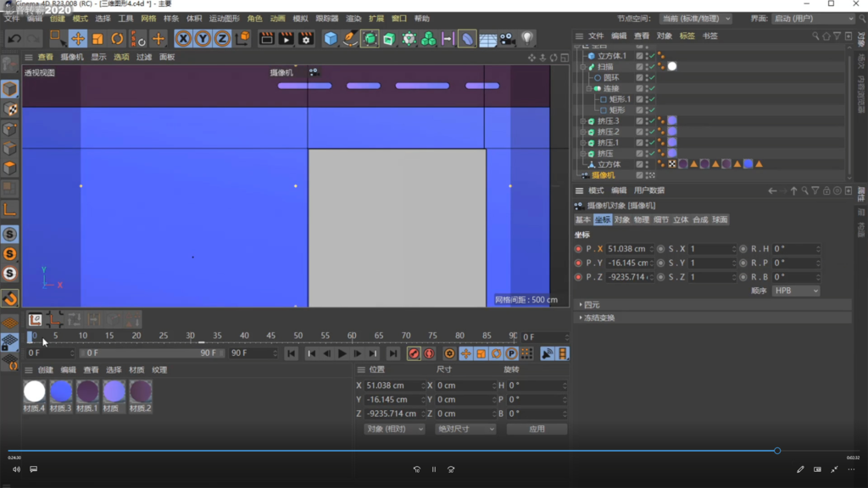Click the Light object icon
The height and width of the screenshot is (488, 868).
click(527, 39)
